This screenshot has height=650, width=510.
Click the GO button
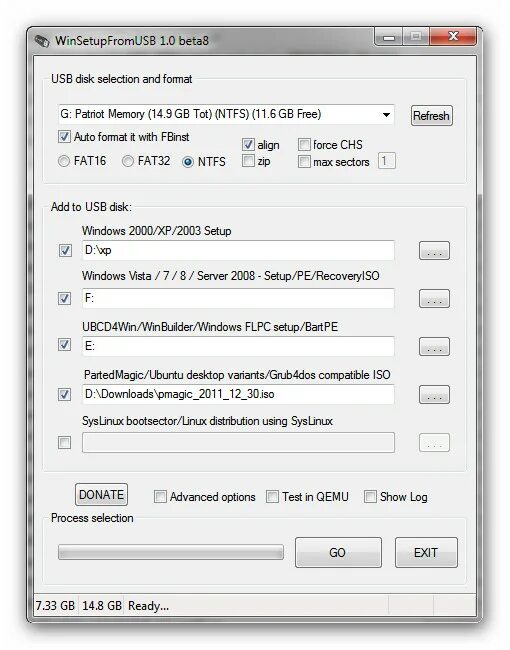point(338,553)
